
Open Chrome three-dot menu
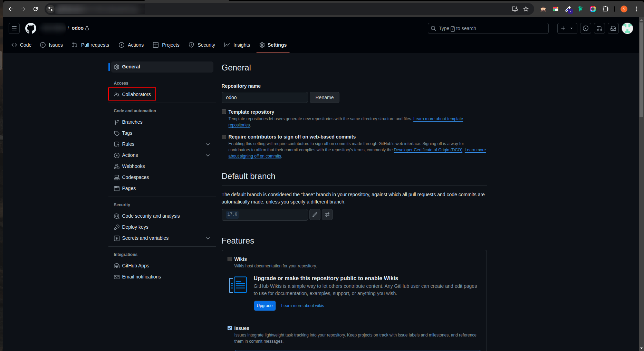[636, 9]
